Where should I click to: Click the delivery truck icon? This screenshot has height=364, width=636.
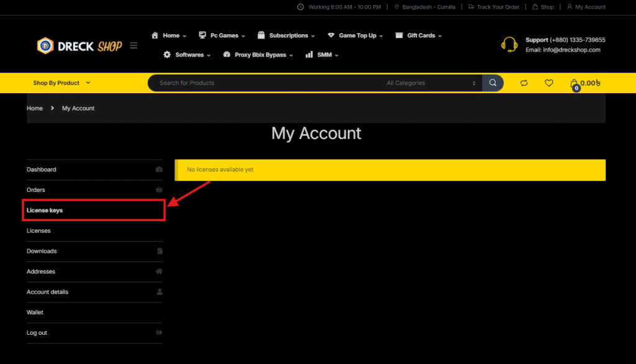(x=471, y=7)
